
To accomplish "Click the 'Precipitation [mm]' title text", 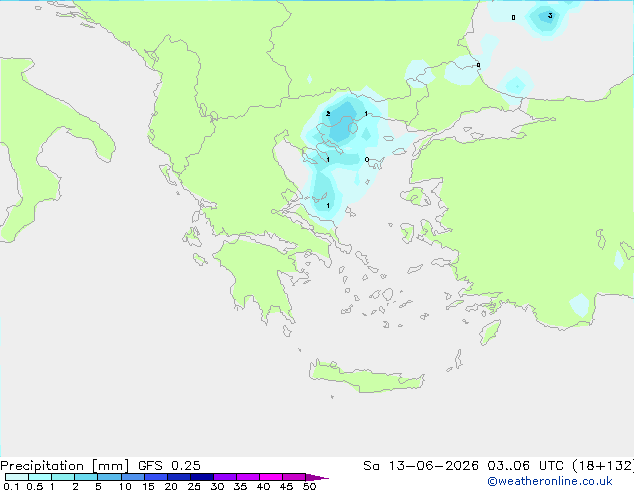I will (65, 466).
